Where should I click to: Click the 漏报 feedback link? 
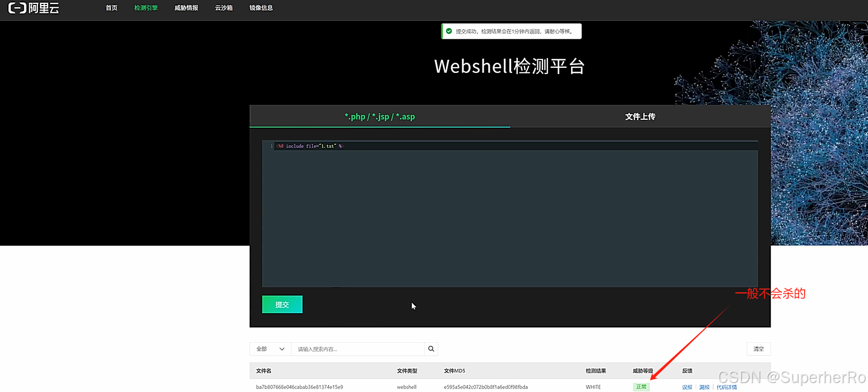point(704,387)
